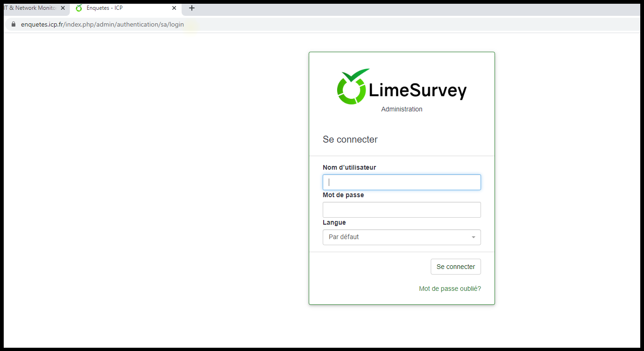Image resolution: width=644 pixels, height=351 pixels.
Task: Click the Administration text under the logo
Action: [x=401, y=109]
